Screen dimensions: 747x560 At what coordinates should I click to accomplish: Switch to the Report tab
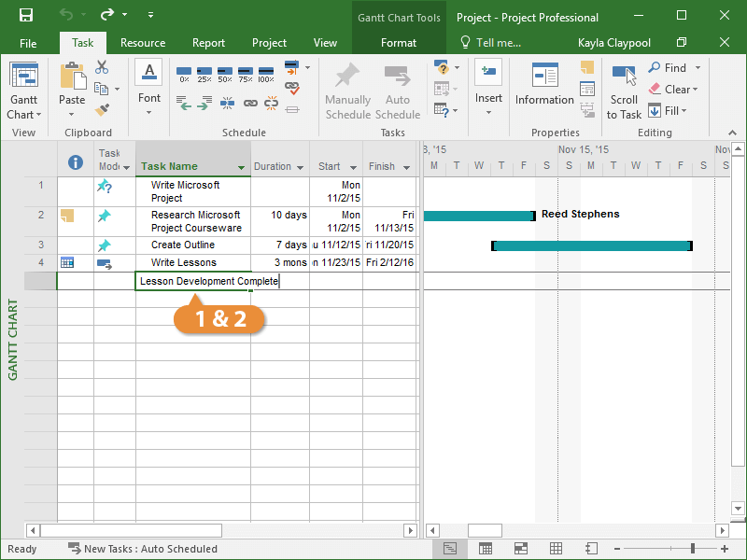(208, 43)
